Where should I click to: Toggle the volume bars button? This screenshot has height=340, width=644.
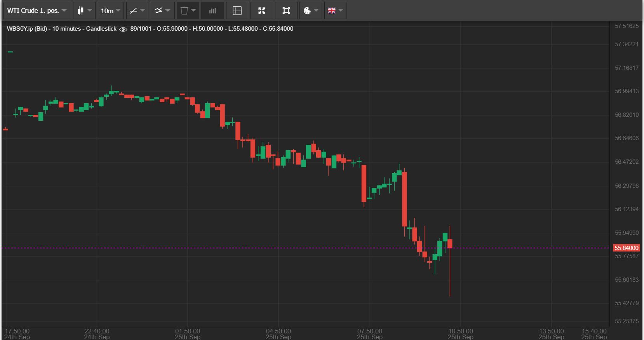(x=212, y=10)
